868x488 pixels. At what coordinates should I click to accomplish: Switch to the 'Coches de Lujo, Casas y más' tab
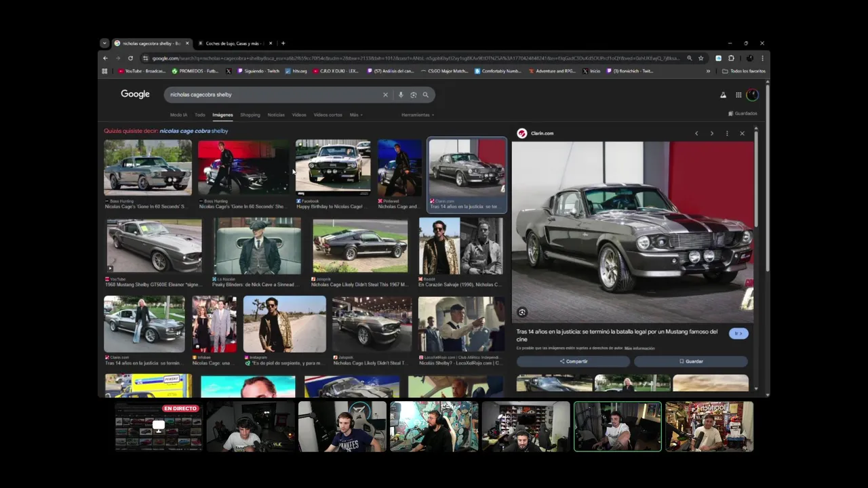click(x=234, y=43)
